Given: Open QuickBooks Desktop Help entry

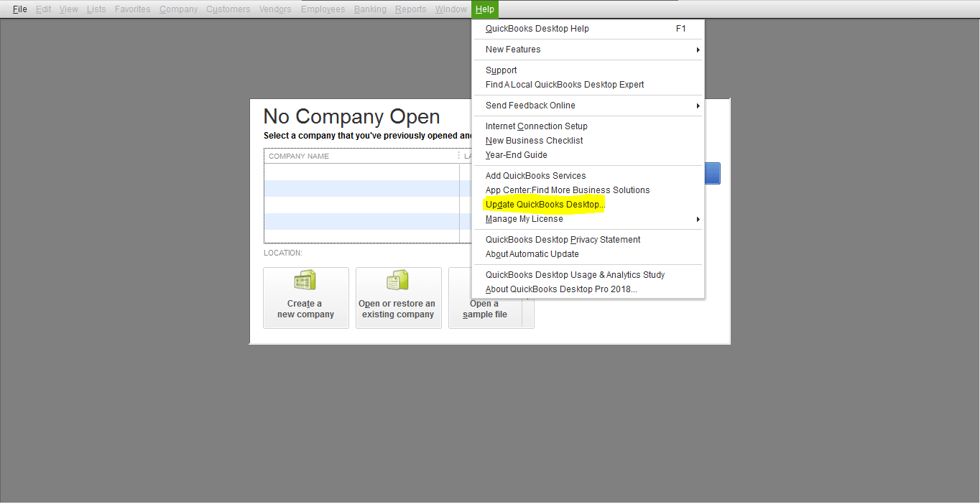Looking at the screenshot, I should (588, 29).
